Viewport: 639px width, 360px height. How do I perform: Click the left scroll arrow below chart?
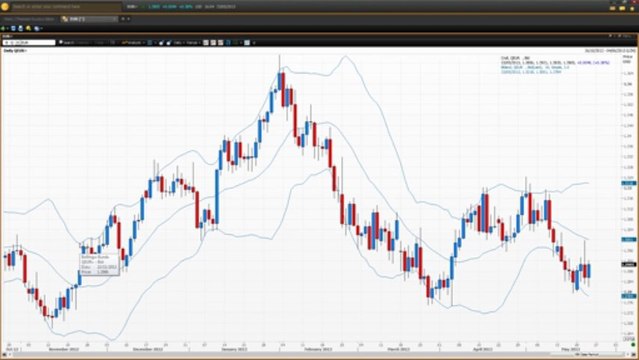[x=10, y=355]
